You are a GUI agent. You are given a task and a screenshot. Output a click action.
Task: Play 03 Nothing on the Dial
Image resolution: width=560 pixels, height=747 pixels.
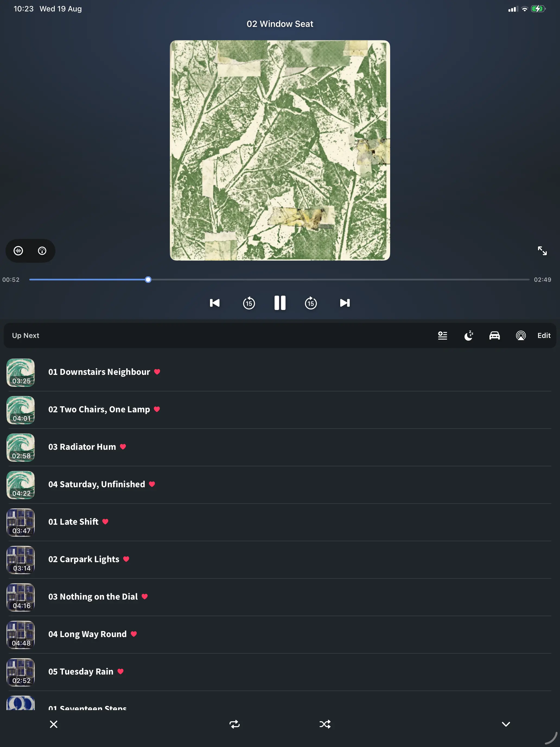(280, 597)
